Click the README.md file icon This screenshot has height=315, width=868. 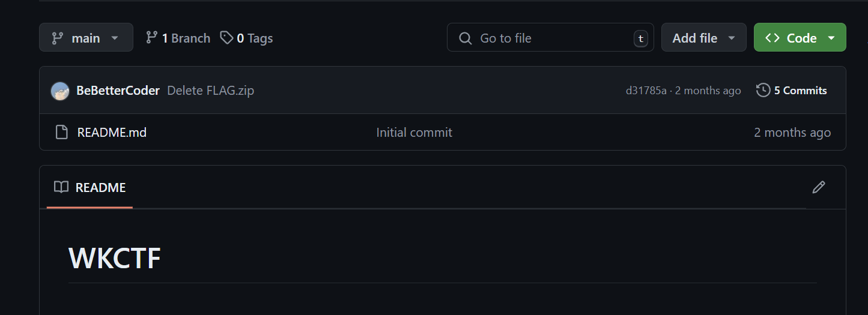tap(61, 132)
